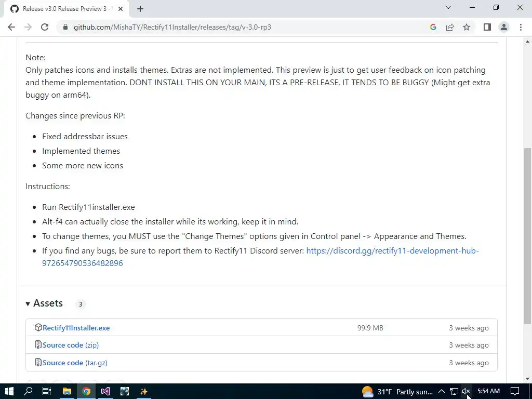Click the 'Changes since previous RP:' text

(75, 116)
